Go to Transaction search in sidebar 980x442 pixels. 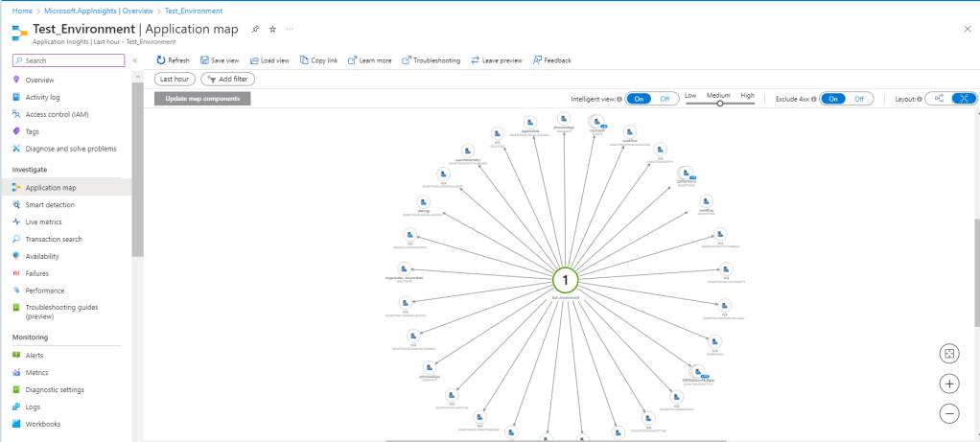click(x=54, y=239)
